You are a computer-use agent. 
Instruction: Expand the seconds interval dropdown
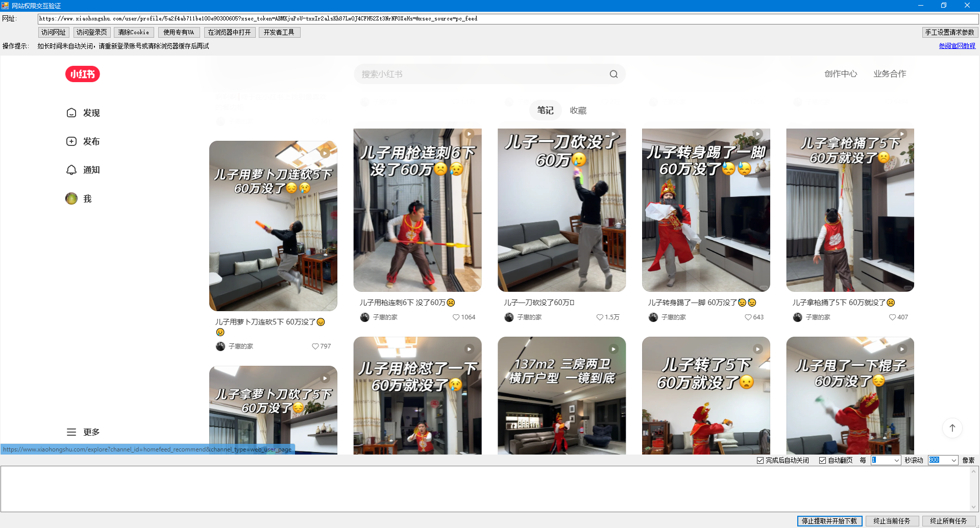pos(896,460)
